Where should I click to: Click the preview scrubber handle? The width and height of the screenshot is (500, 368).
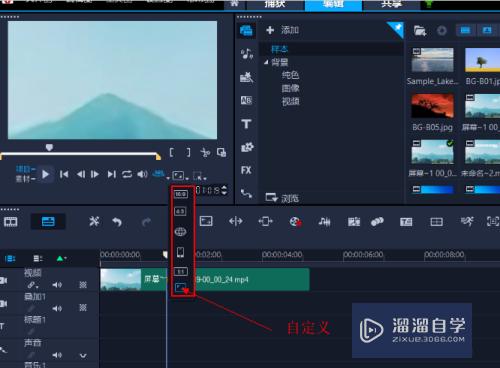49,147
